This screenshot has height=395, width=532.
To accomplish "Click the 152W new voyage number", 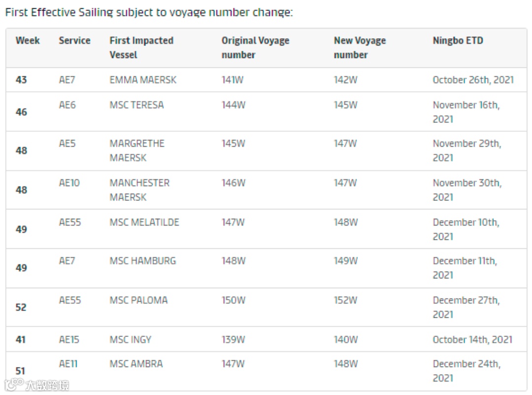I will 345,300.
